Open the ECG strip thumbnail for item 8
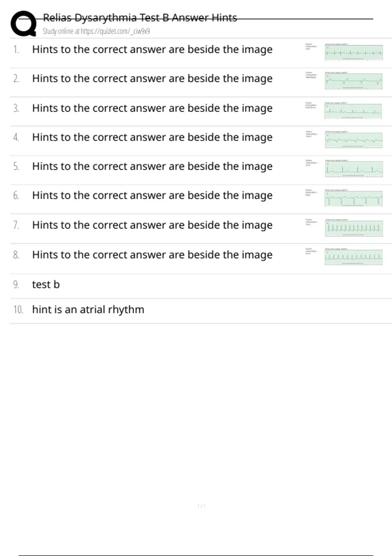Viewport: 392px width, 556px height. click(x=353, y=257)
